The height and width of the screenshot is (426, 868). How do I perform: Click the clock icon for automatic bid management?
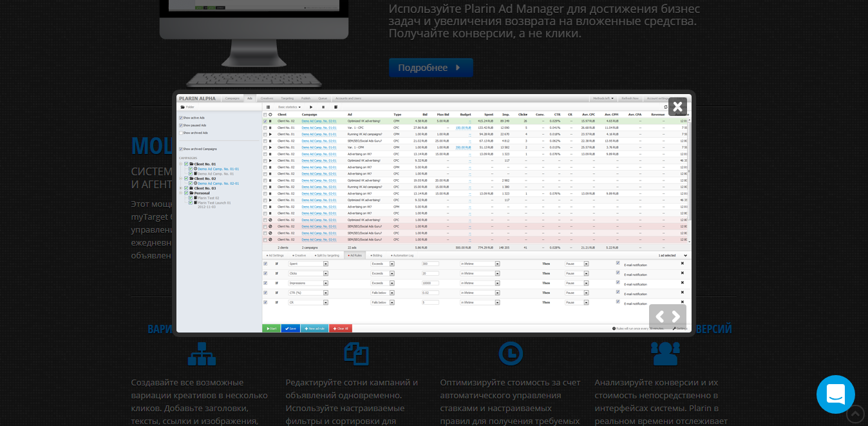511,353
